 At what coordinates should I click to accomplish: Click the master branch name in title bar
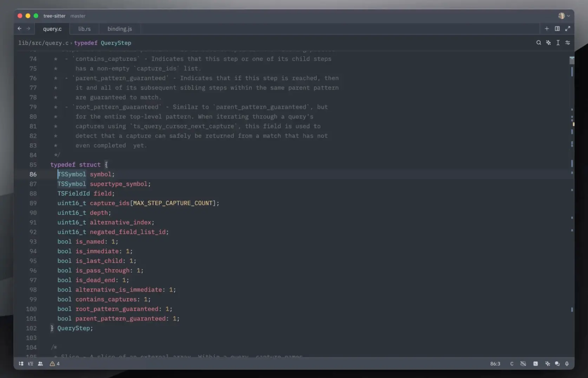[x=78, y=16]
